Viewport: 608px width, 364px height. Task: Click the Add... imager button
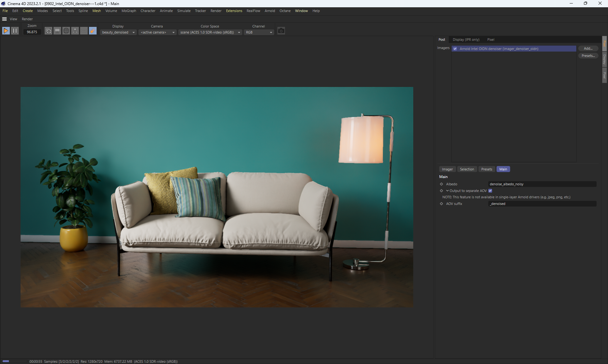[588, 48]
